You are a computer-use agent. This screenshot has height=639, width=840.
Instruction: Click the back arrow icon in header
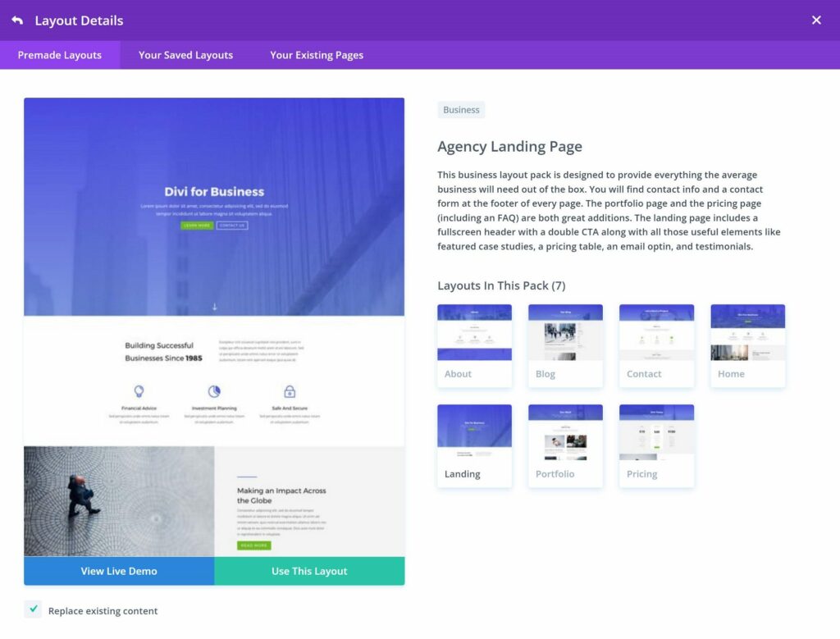click(x=17, y=21)
